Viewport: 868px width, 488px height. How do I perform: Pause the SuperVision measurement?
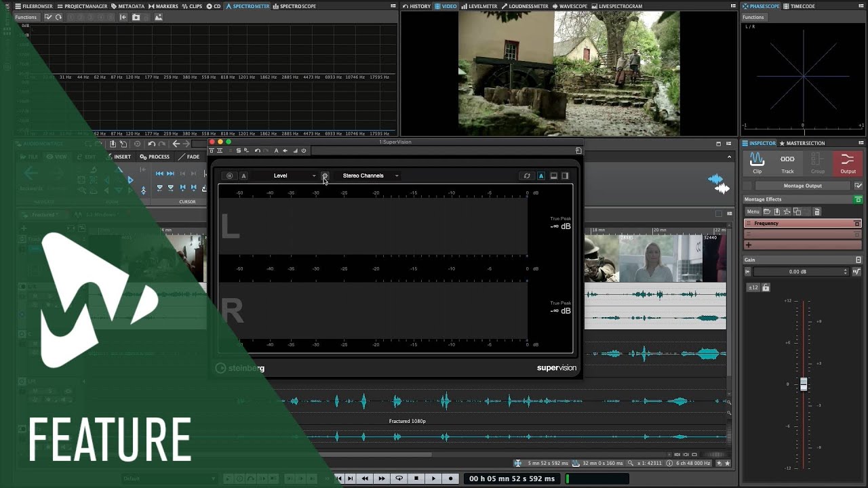(x=229, y=176)
